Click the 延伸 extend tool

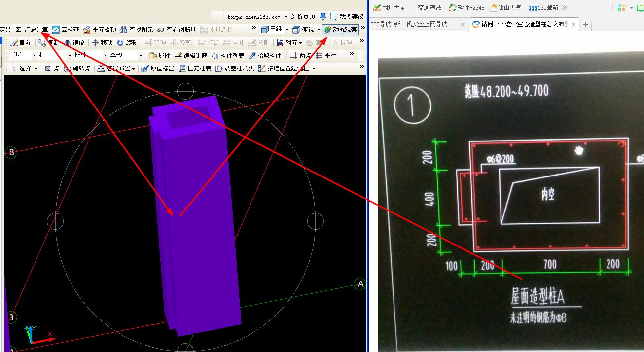pyautogui.click(x=155, y=43)
